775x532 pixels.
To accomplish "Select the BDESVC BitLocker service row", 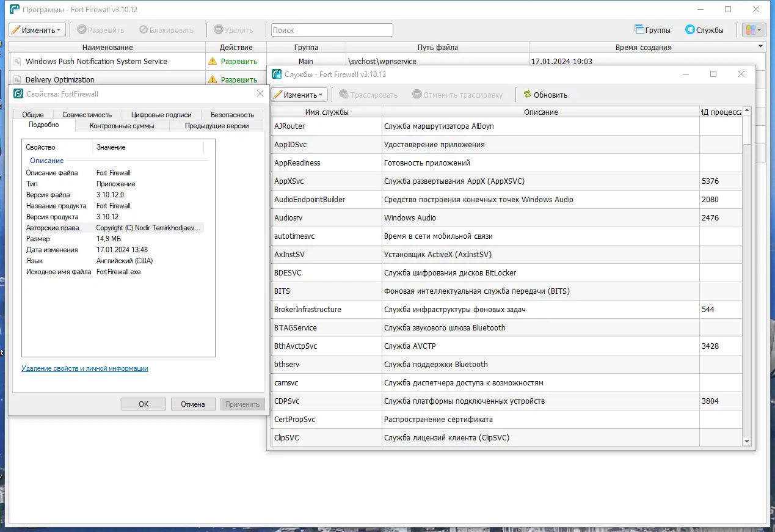I will coord(507,273).
